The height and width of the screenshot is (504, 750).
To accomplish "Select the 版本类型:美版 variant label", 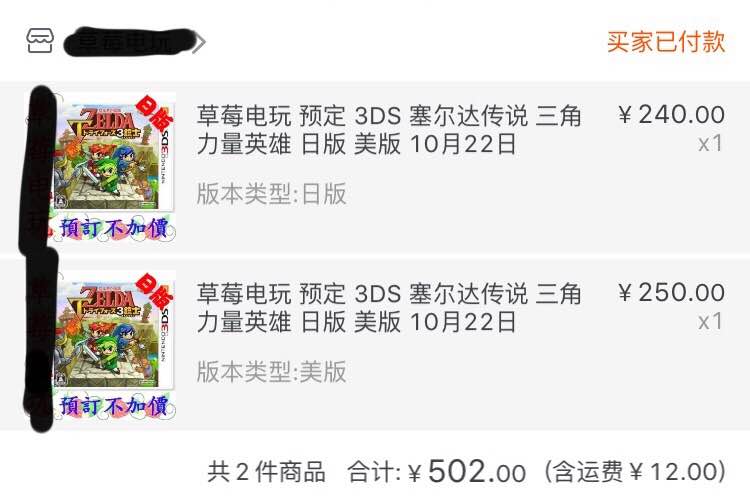I will (271, 372).
